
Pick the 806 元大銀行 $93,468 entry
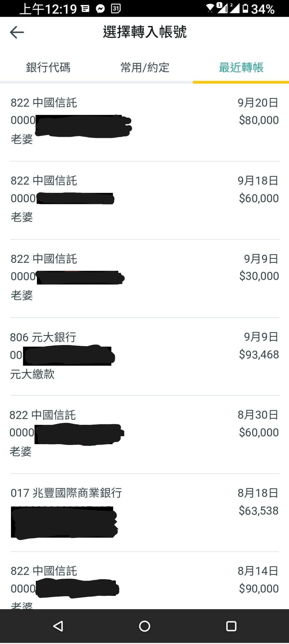click(x=144, y=355)
